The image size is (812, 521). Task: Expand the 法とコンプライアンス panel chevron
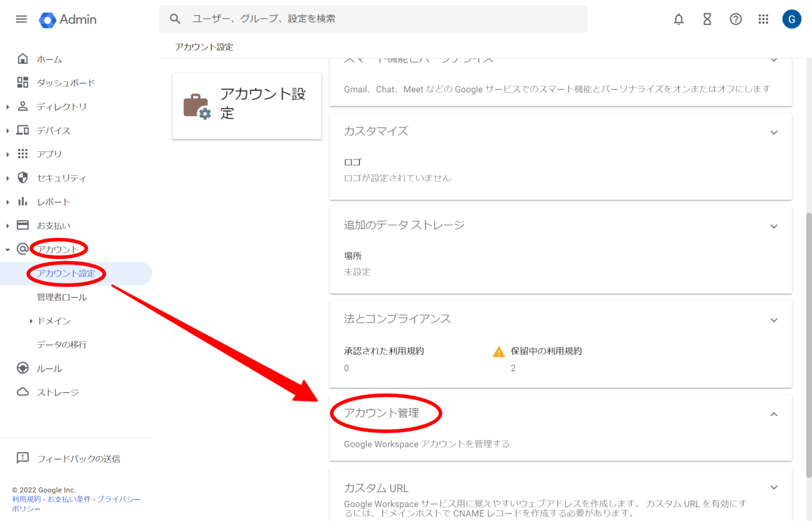(773, 320)
